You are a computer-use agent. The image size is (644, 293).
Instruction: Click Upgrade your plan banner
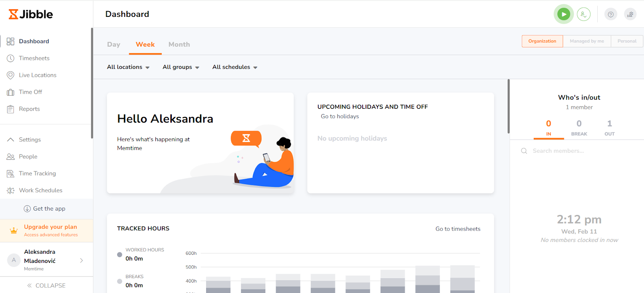point(46,231)
